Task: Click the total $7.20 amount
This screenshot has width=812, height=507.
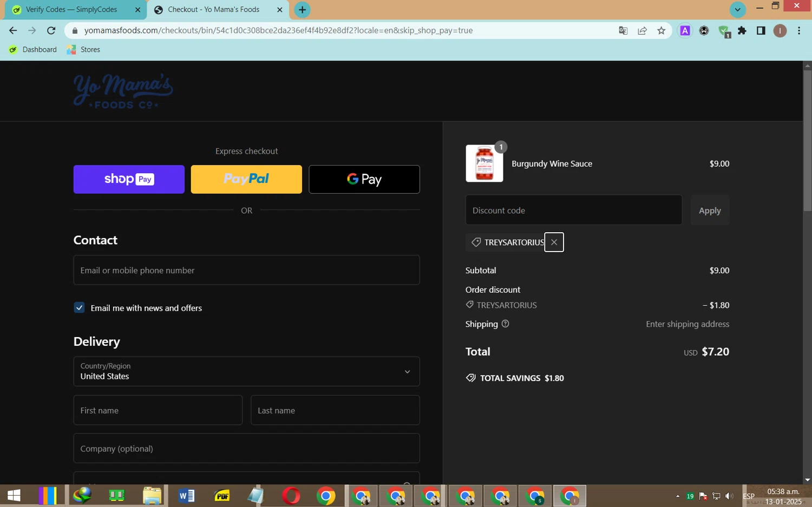Action: coord(715,352)
